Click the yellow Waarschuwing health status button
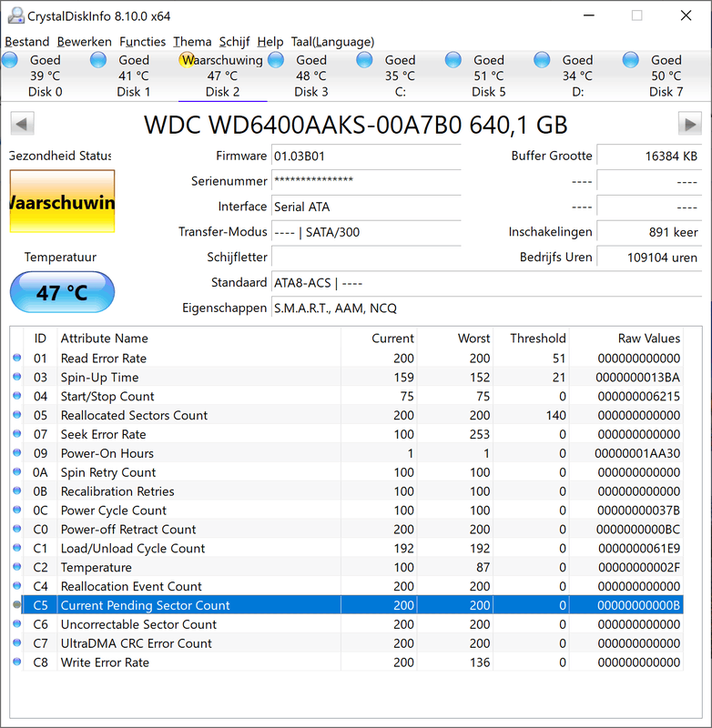This screenshot has height=728, width=712. 62,201
